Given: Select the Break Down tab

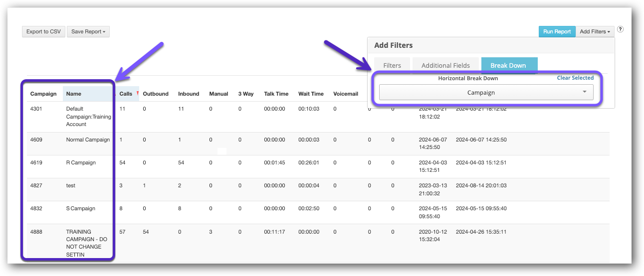Looking at the screenshot, I should (509, 65).
